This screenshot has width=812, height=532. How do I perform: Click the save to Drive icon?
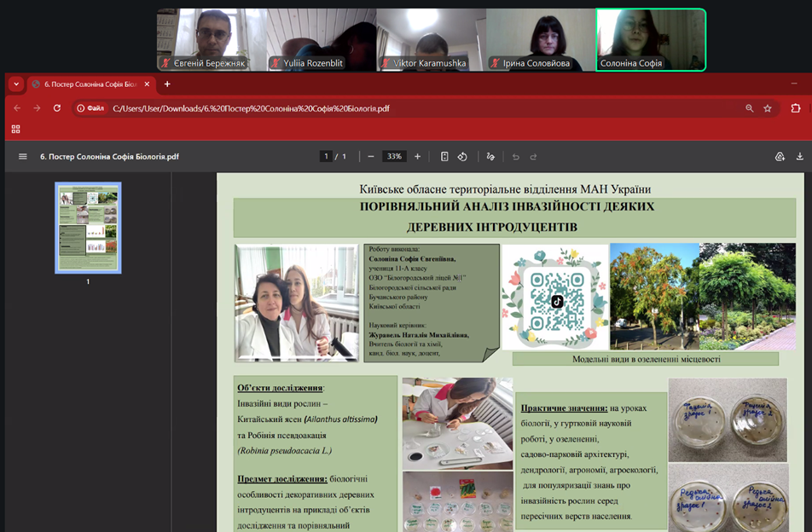[x=780, y=157]
